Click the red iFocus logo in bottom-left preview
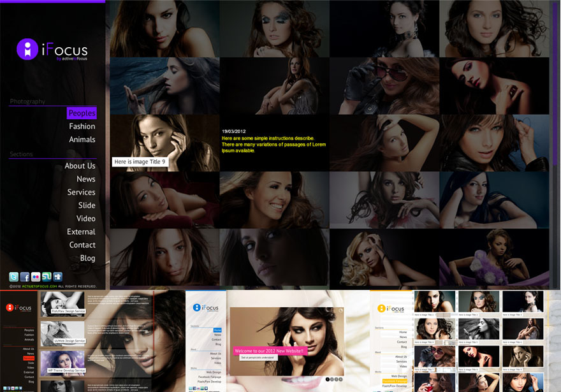Screen dimensions: 561x392 tap(10, 307)
